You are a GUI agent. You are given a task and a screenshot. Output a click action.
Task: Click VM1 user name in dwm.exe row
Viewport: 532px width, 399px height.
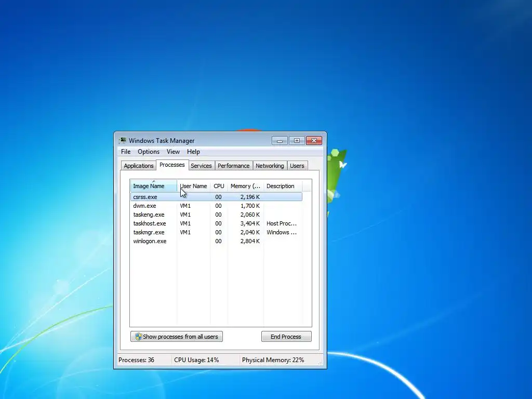coord(185,206)
